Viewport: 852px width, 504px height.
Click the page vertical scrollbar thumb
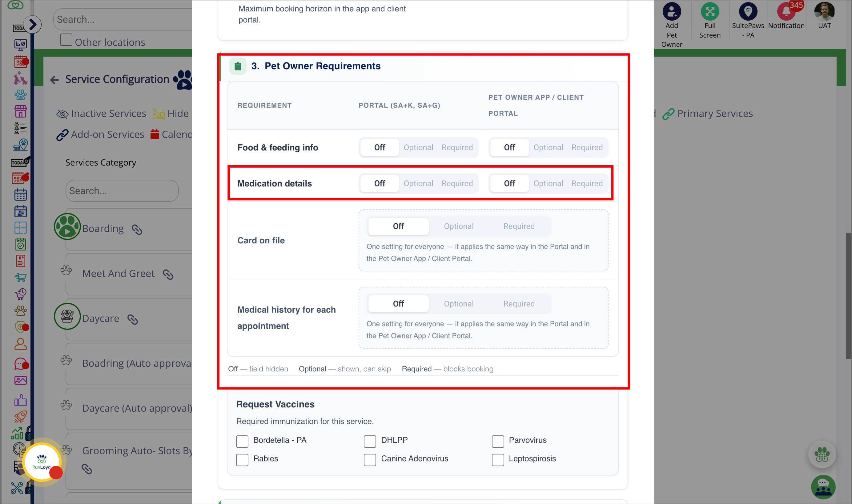848,296
